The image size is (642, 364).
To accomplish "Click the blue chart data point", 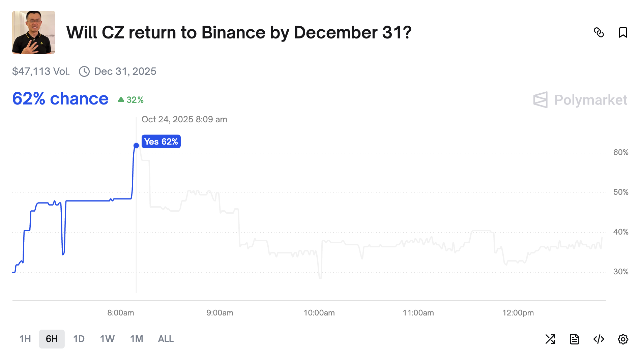I will coord(136,146).
